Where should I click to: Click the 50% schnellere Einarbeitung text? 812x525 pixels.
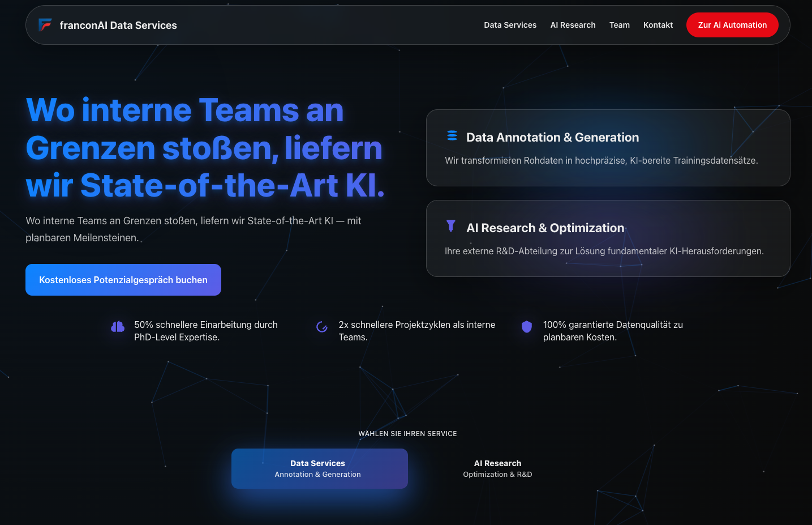(x=205, y=331)
